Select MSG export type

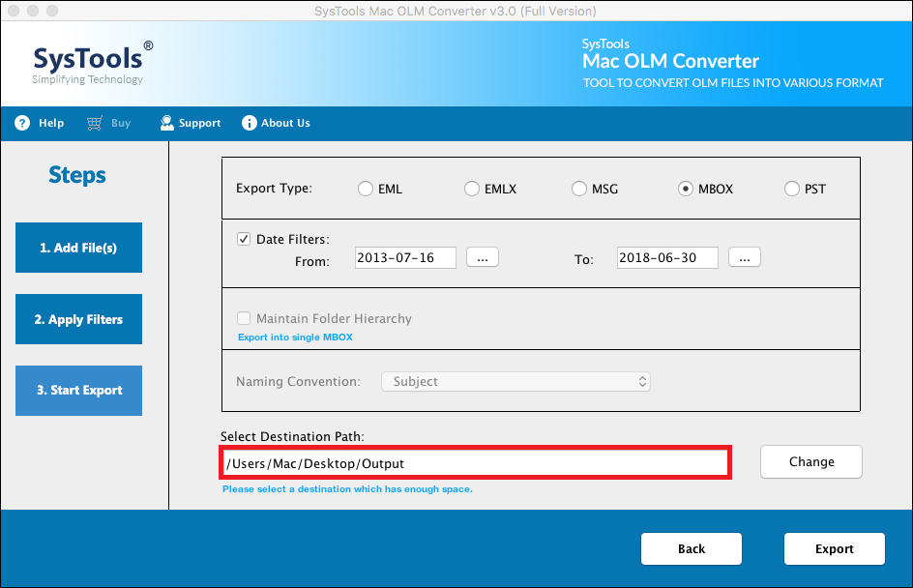pyautogui.click(x=578, y=189)
